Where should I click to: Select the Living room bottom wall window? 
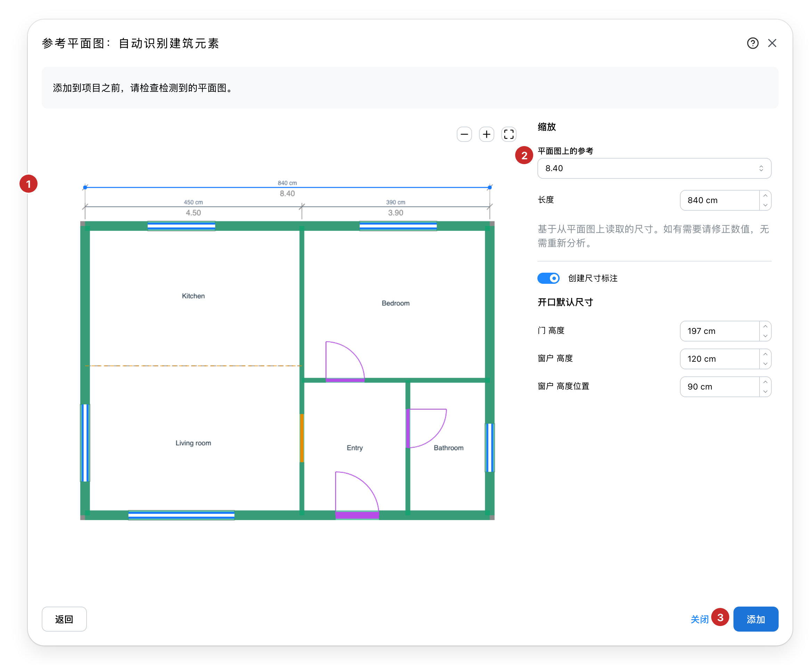coord(181,515)
